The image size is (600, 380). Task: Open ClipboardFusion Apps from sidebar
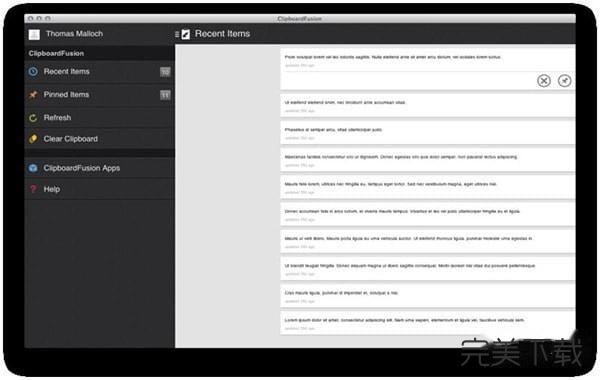(x=99, y=168)
